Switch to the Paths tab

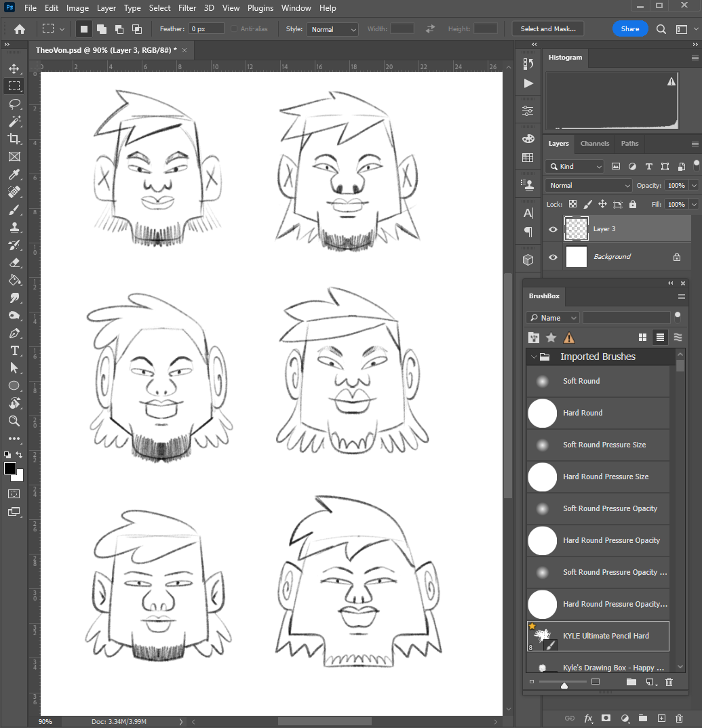coord(629,144)
